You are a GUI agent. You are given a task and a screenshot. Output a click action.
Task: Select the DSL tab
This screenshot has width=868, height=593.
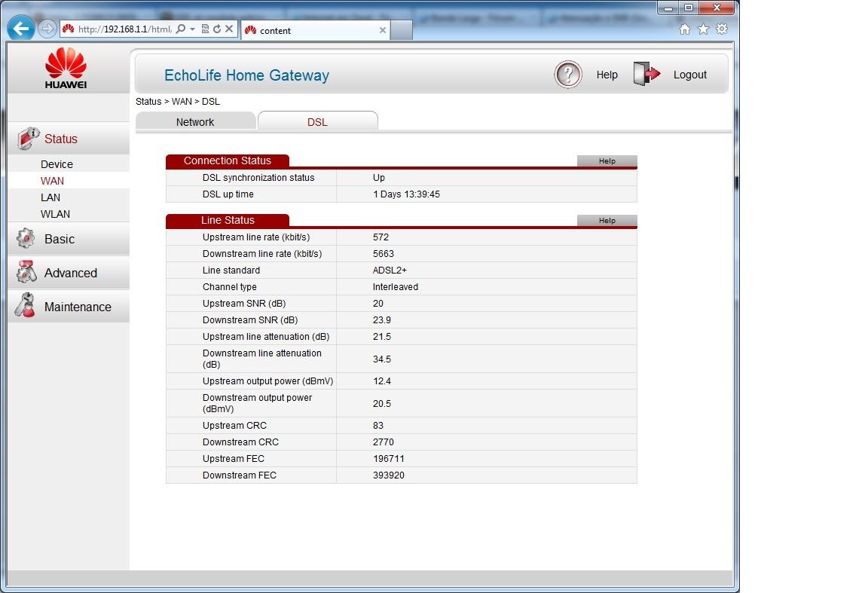[x=317, y=122]
